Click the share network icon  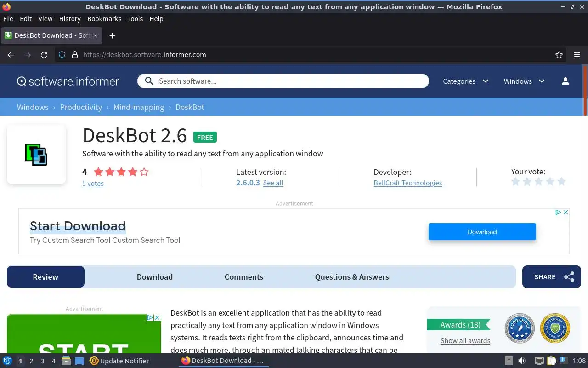(x=569, y=277)
